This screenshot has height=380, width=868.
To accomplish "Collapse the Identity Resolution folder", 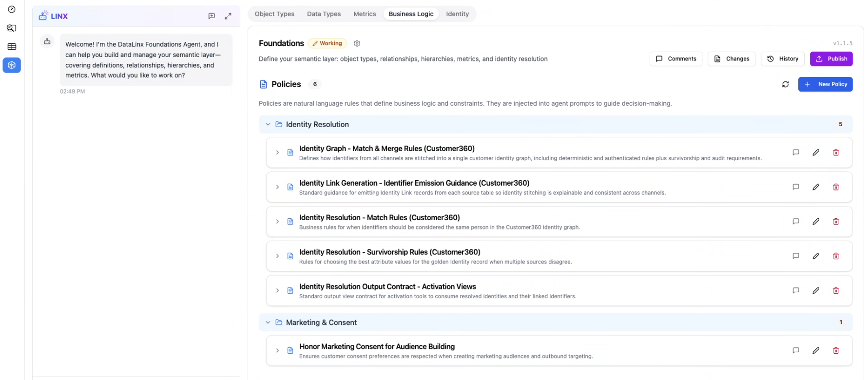I will (x=268, y=125).
